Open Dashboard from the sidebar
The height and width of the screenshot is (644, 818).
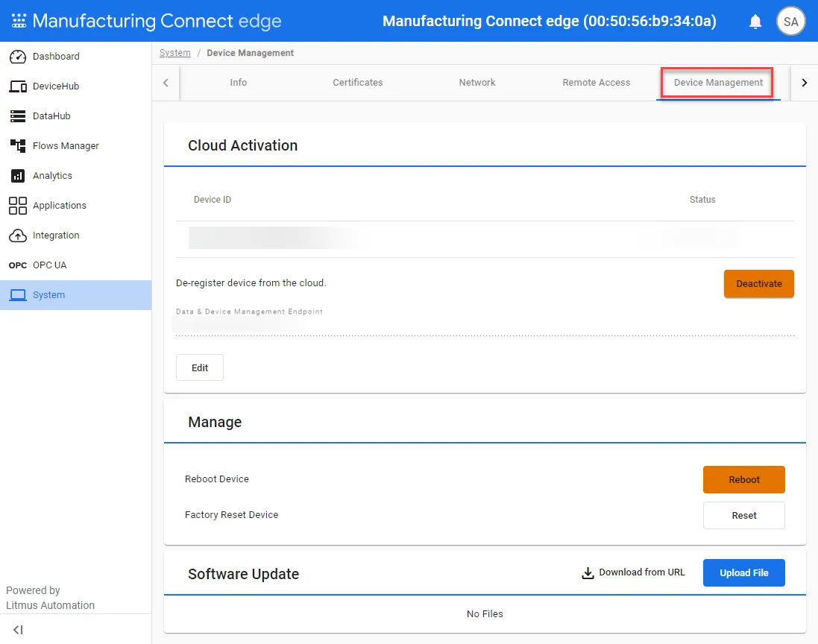[75, 57]
